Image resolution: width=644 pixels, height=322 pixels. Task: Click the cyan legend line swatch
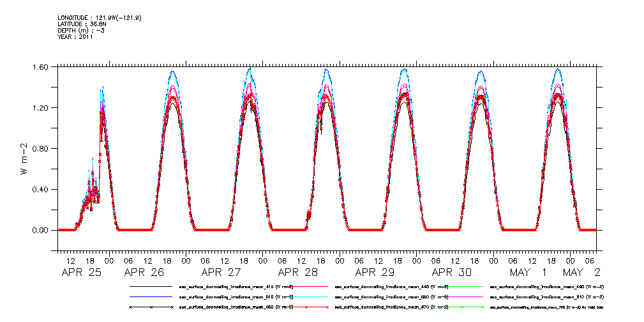pos(306,296)
